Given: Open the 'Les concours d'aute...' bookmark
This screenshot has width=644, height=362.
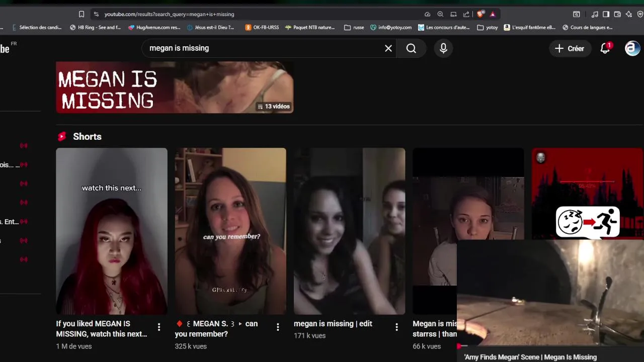Looking at the screenshot, I should [x=444, y=28].
